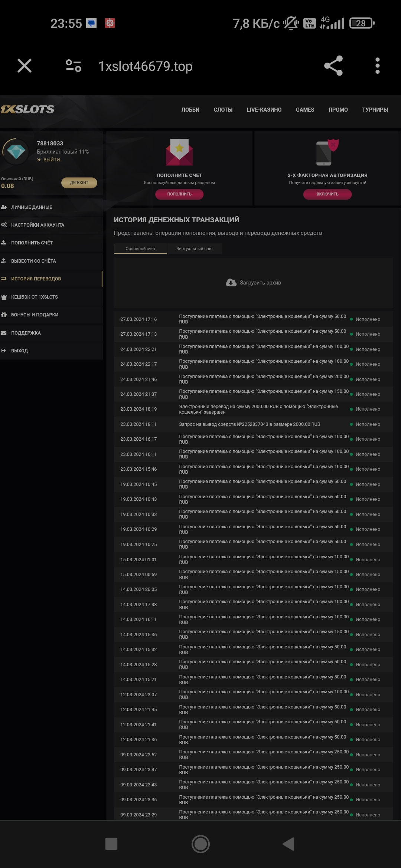Tap the 1xslot46679.top address text
The width and height of the screenshot is (401, 868).
click(x=145, y=66)
